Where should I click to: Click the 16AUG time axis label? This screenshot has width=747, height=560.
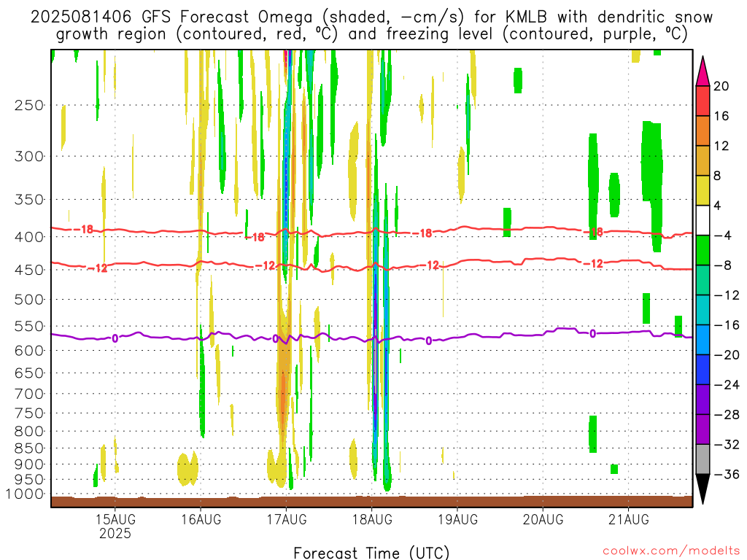[x=201, y=519]
